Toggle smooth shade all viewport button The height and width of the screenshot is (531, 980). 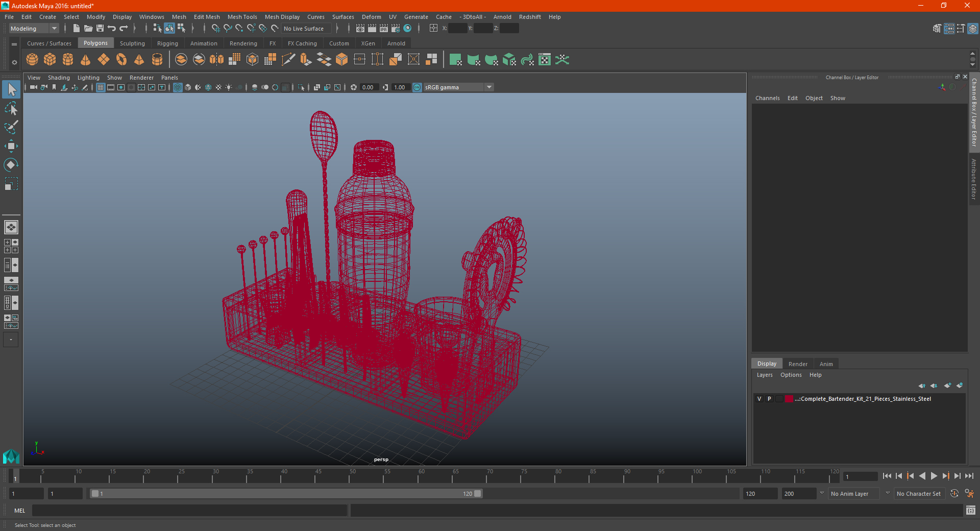[x=188, y=87]
